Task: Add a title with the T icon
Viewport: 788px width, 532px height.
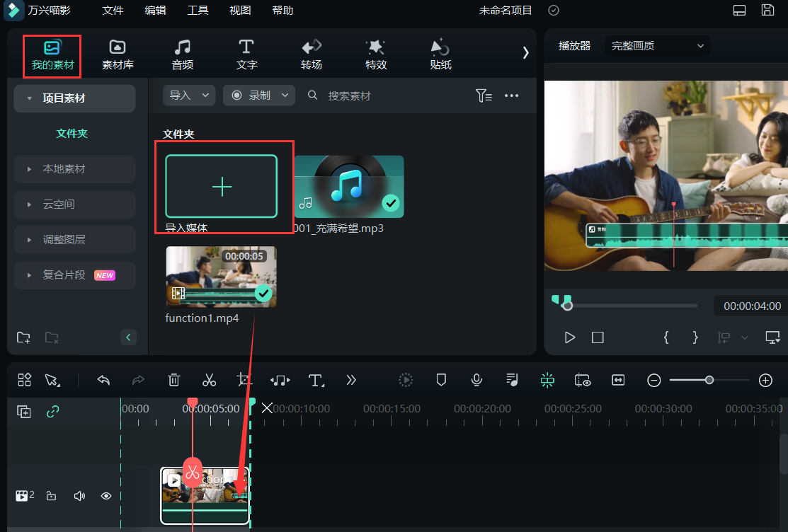Action: (x=316, y=380)
